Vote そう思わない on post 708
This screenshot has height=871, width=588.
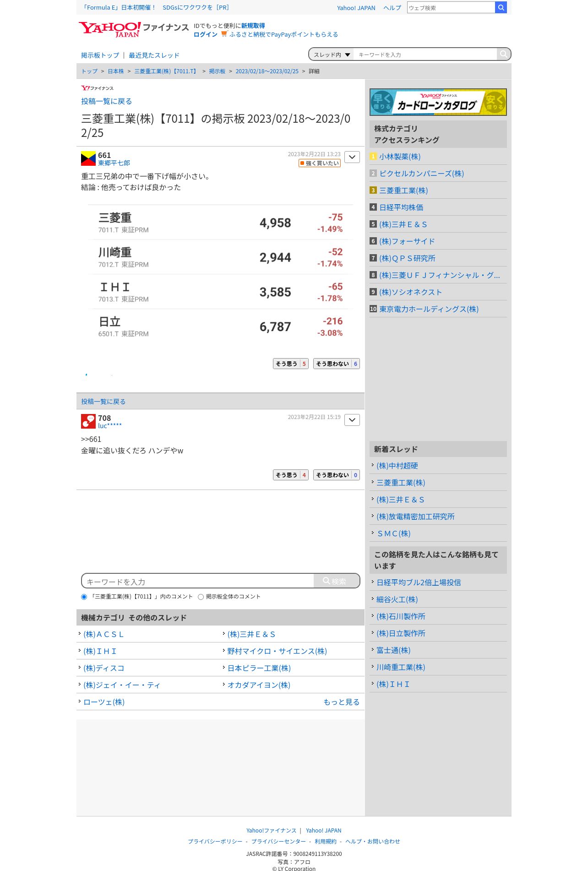337,475
